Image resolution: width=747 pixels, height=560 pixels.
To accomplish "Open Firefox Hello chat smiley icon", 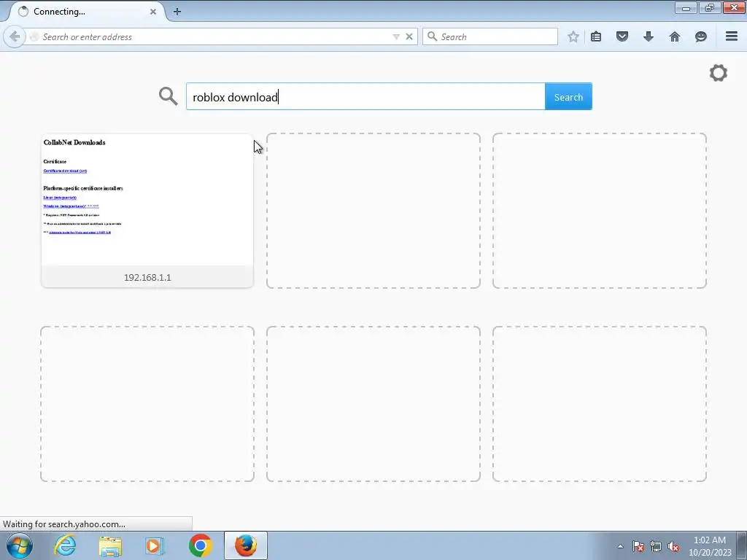I will click(x=701, y=36).
